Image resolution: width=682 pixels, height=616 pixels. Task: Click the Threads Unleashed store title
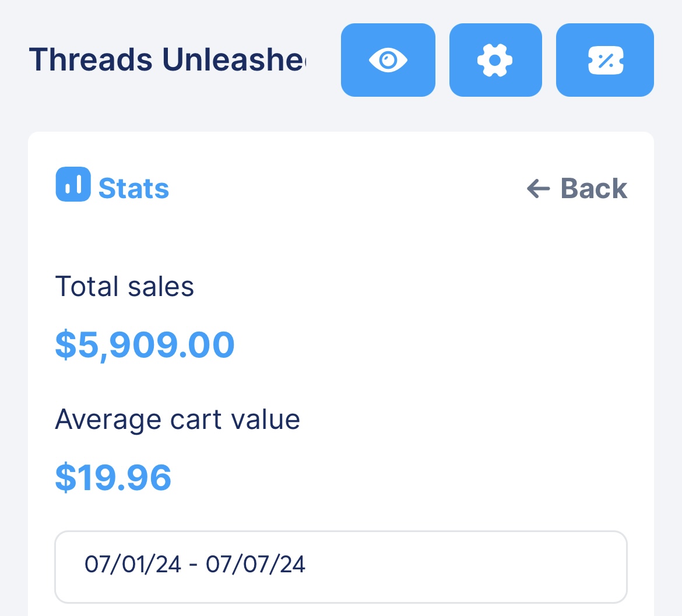[x=167, y=59]
